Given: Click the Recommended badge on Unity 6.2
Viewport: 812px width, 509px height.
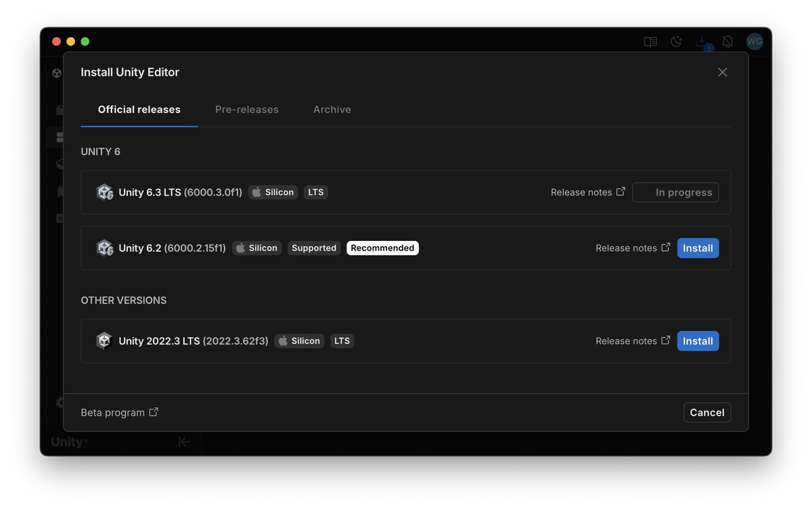Looking at the screenshot, I should 382,248.
